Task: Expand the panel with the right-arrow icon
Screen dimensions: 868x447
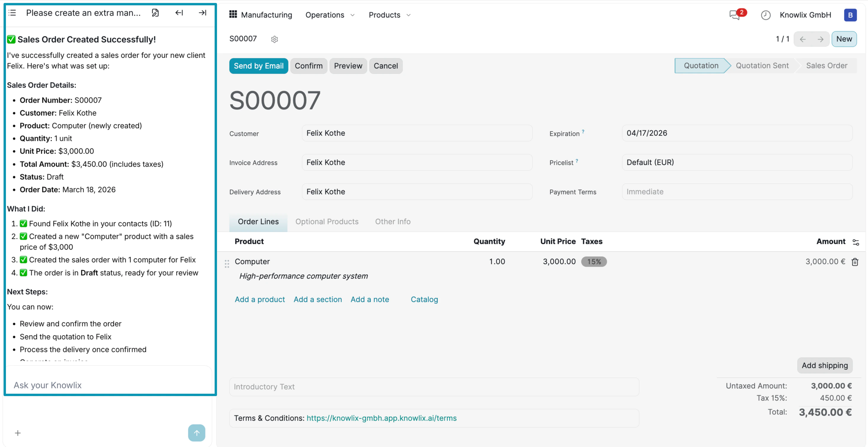Action: click(202, 13)
